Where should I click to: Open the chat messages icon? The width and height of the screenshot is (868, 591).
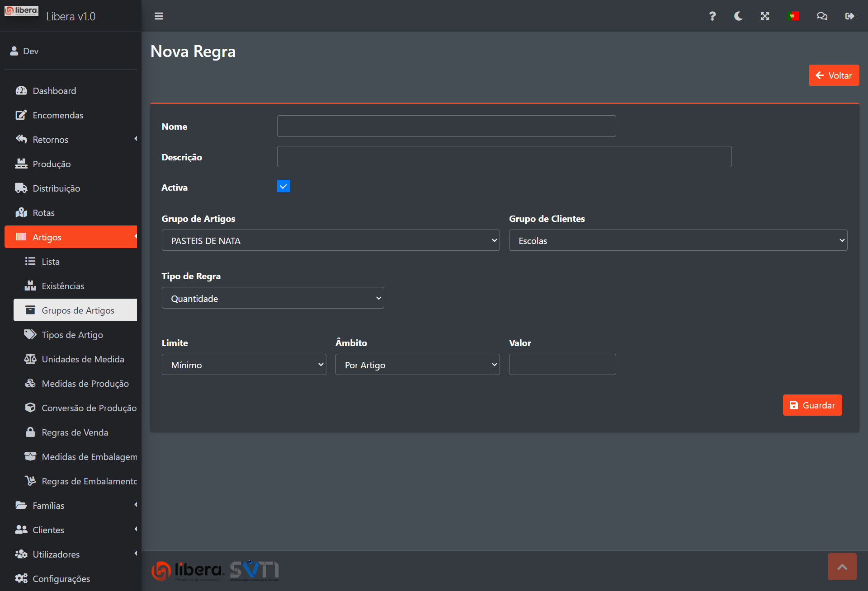822,16
